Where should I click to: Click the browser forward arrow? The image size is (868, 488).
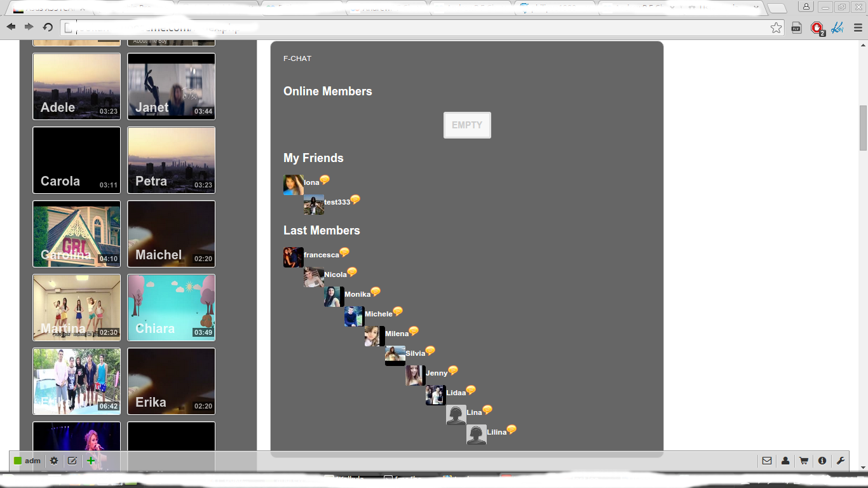pos(29,27)
